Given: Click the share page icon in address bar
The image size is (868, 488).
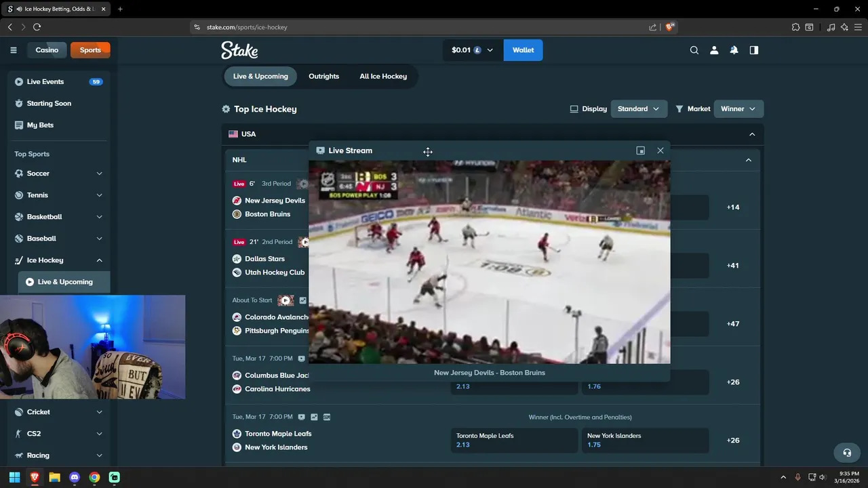Looking at the screenshot, I should click(652, 27).
